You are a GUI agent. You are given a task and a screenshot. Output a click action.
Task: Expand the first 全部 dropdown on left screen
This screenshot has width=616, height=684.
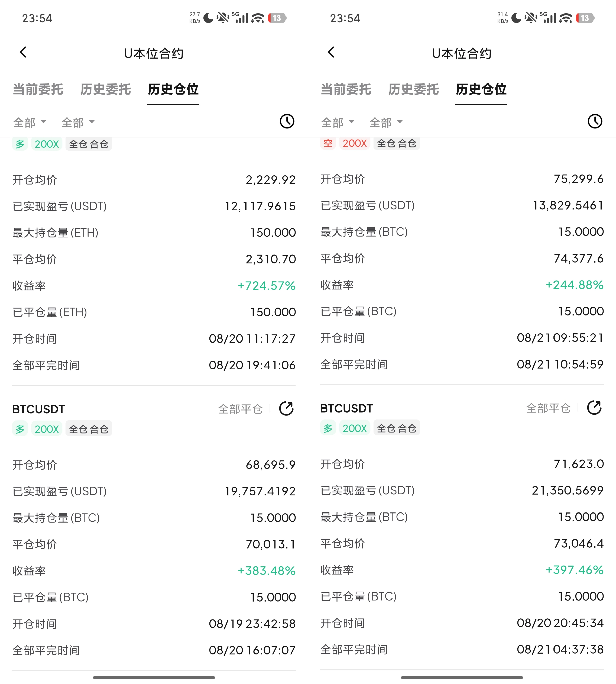pos(30,122)
